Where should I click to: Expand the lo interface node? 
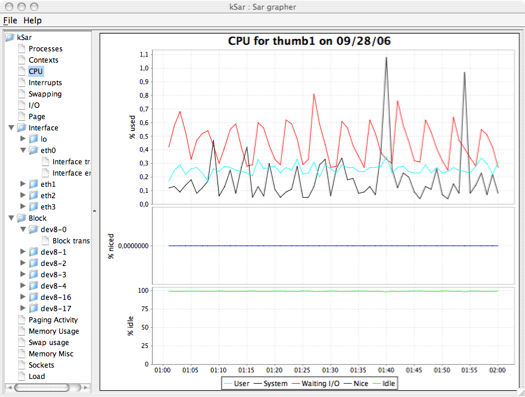click(23, 139)
